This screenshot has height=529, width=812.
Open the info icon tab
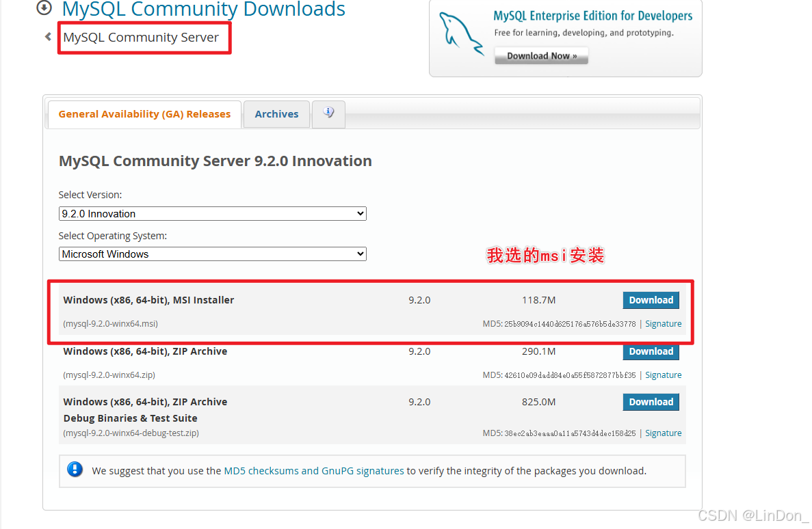pos(328,113)
